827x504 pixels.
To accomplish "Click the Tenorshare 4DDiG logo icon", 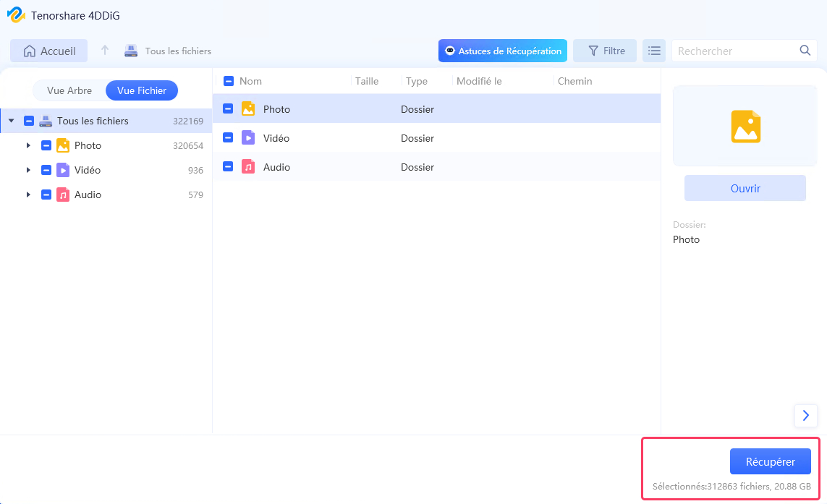I will (16, 14).
